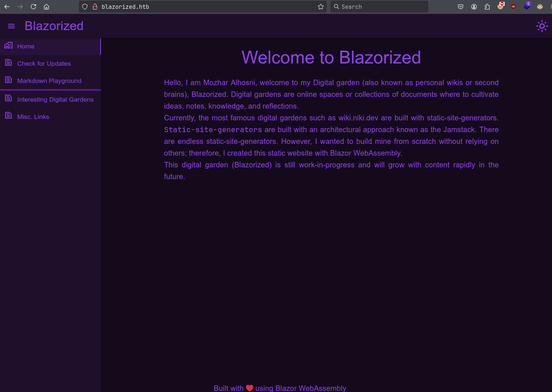
Task: Click the Home house icon in sidebar
Action: pos(8,46)
